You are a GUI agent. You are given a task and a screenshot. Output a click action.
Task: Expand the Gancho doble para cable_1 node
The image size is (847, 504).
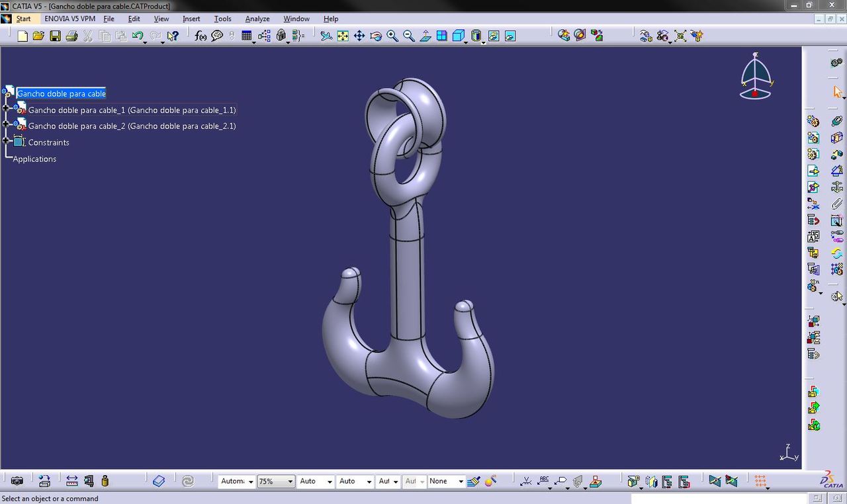(6, 108)
